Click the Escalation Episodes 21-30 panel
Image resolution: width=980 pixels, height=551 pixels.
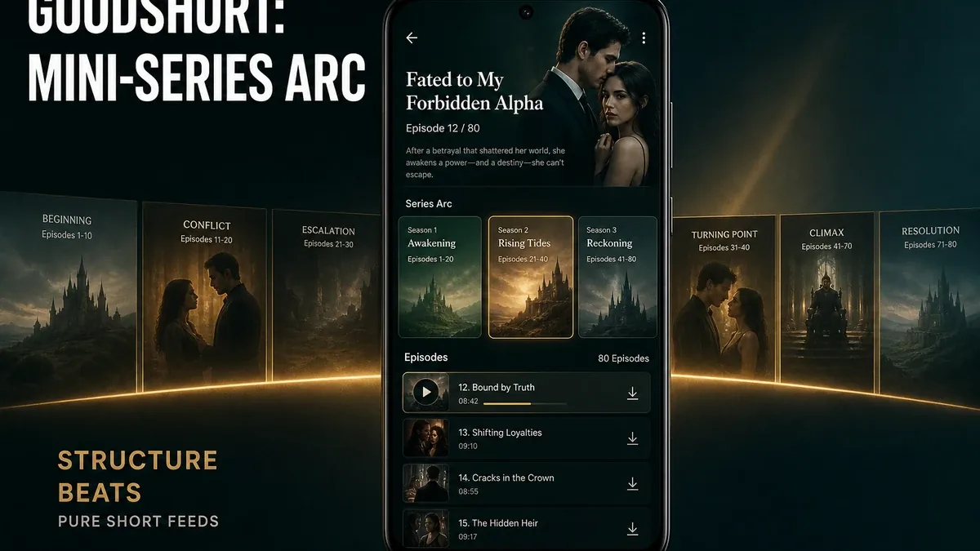tap(327, 297)
